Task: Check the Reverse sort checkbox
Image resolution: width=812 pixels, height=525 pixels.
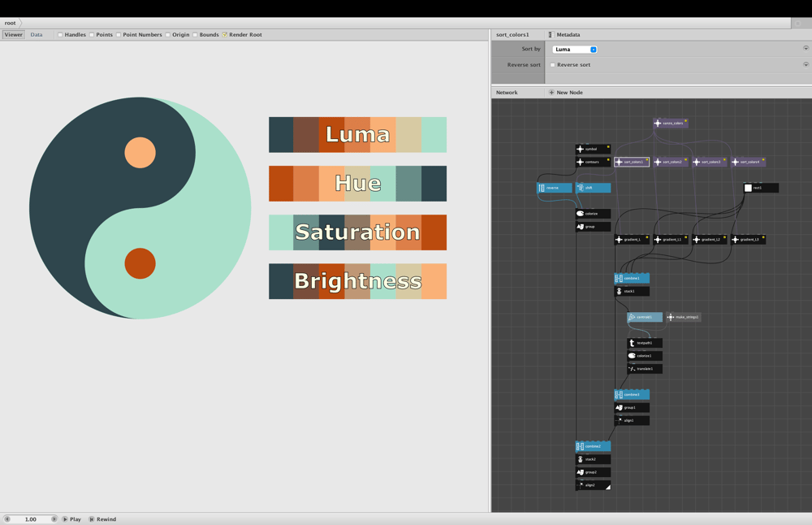Action: [x=552, y=65]
